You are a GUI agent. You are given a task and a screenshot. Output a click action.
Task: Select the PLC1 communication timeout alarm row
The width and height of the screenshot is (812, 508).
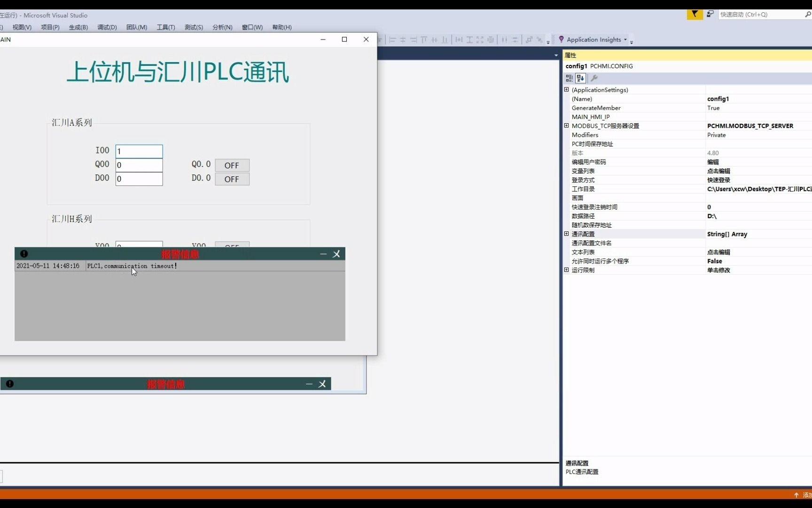pyautogui.click(x=180, y=266)
